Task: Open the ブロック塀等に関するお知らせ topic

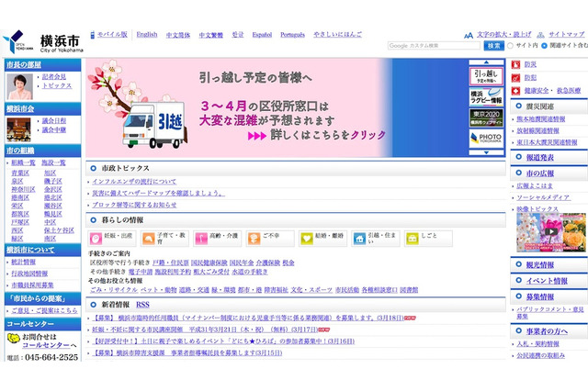Action: 134,205
